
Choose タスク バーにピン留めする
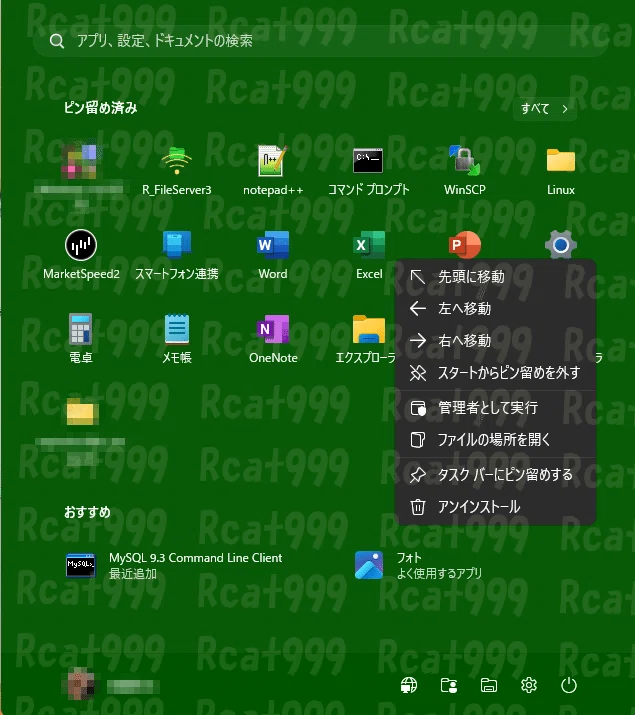coord(496,475)
